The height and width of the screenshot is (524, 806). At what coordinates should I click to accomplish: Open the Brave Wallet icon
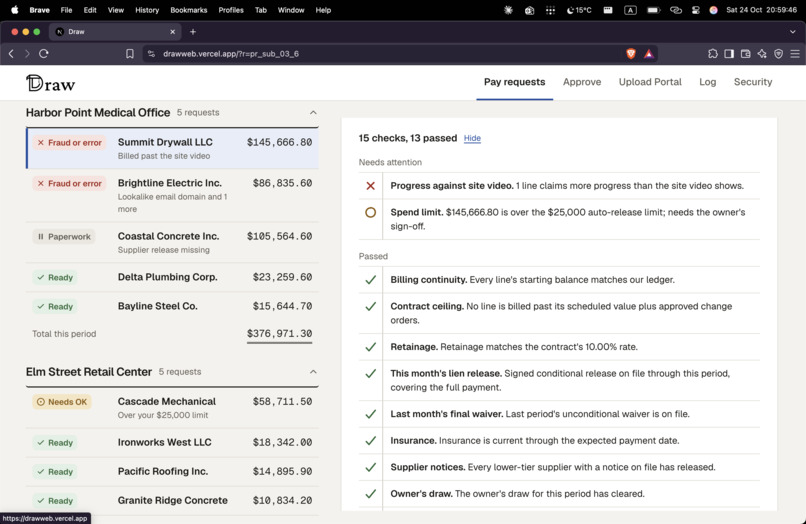point(745,53)
